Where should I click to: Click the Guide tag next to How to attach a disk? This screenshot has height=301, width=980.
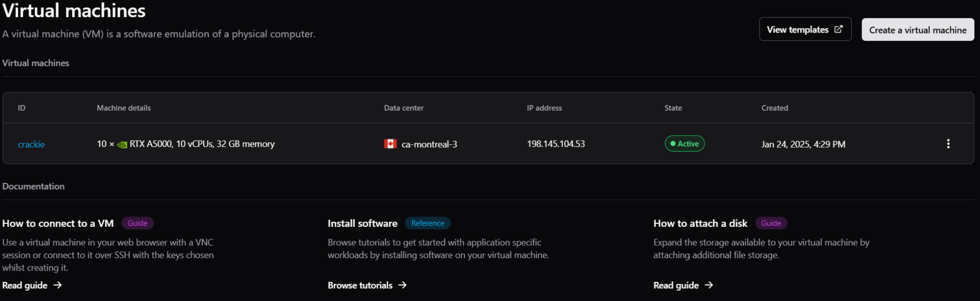coord(771,223)
